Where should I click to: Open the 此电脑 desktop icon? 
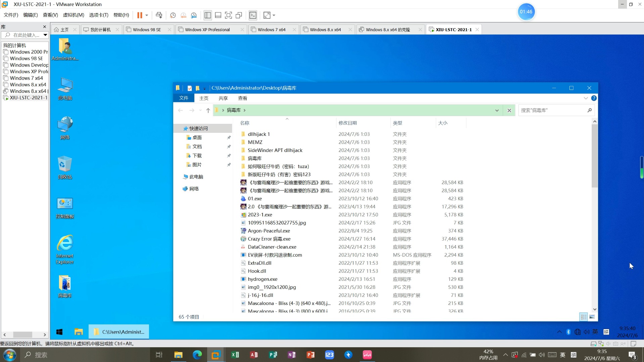click(x=65, y=89)
